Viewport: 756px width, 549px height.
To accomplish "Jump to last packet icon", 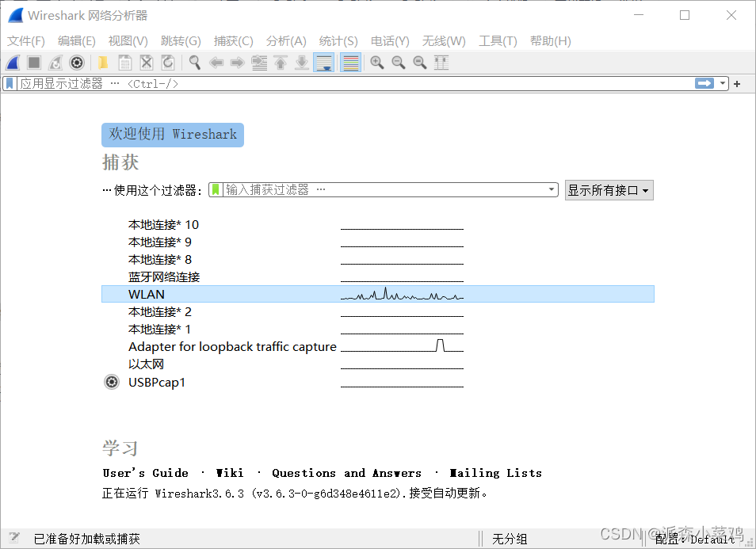I will pyautogui.click(x=302, y=63).
